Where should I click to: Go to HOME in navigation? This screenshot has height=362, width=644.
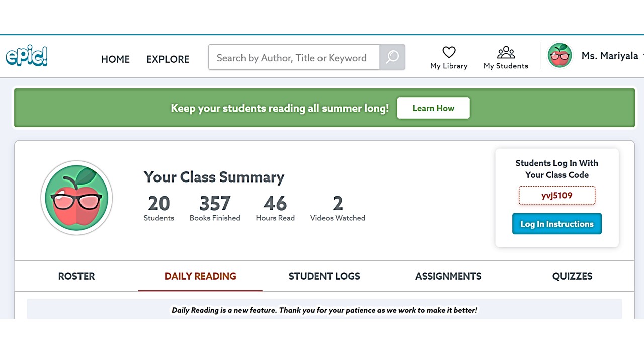tap(115, 59)
